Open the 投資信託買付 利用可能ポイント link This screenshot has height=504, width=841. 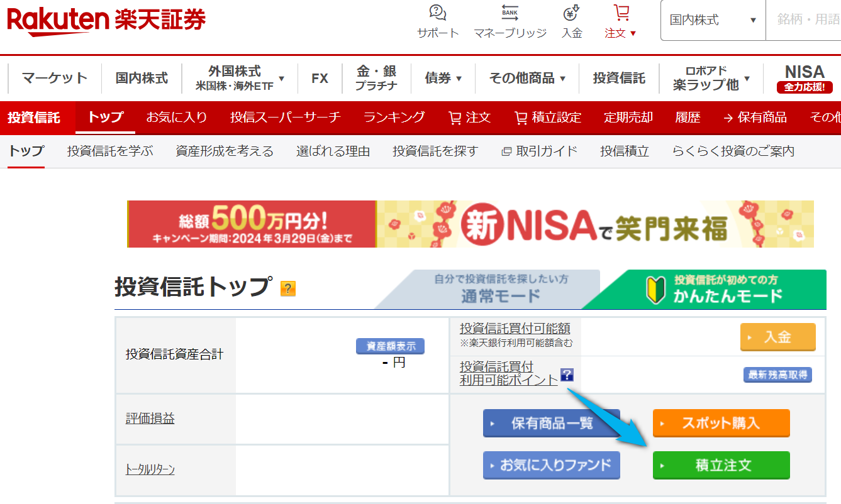click(x=508, y=373)
